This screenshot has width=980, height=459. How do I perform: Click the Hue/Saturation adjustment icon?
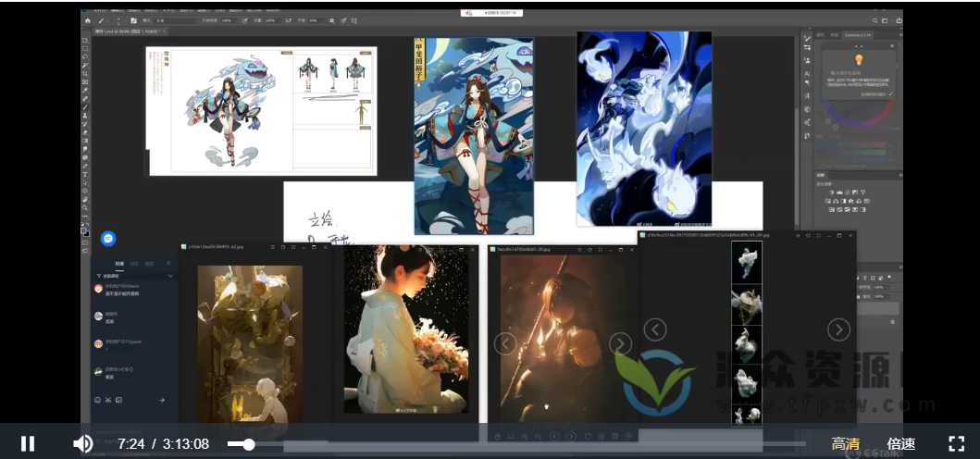[x=828, y=201]
